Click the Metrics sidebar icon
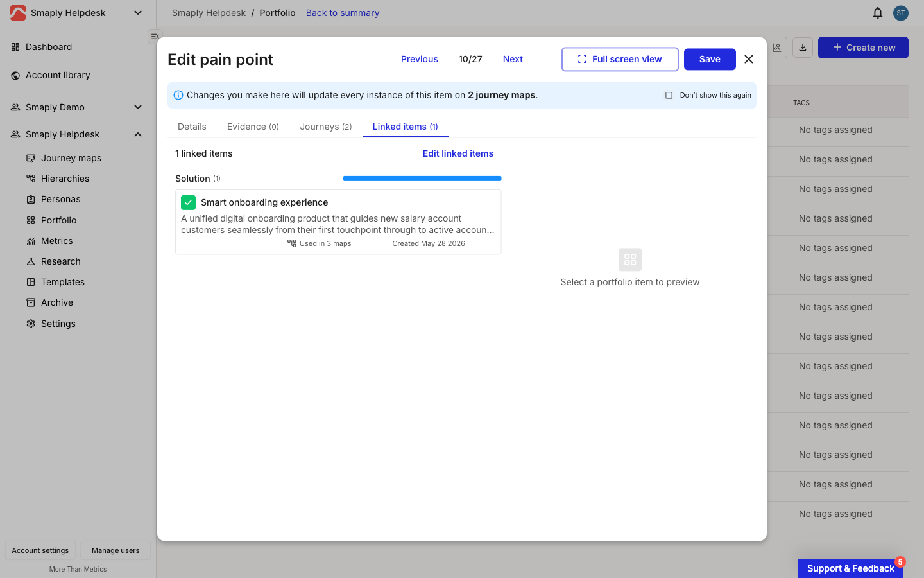The width and height of the screenshot is (924, 578). tap(31, 241)
